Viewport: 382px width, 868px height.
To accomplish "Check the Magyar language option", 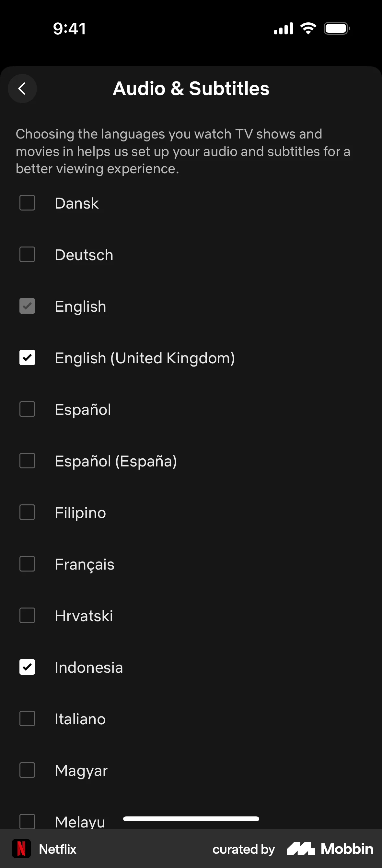I will (27, 770).
